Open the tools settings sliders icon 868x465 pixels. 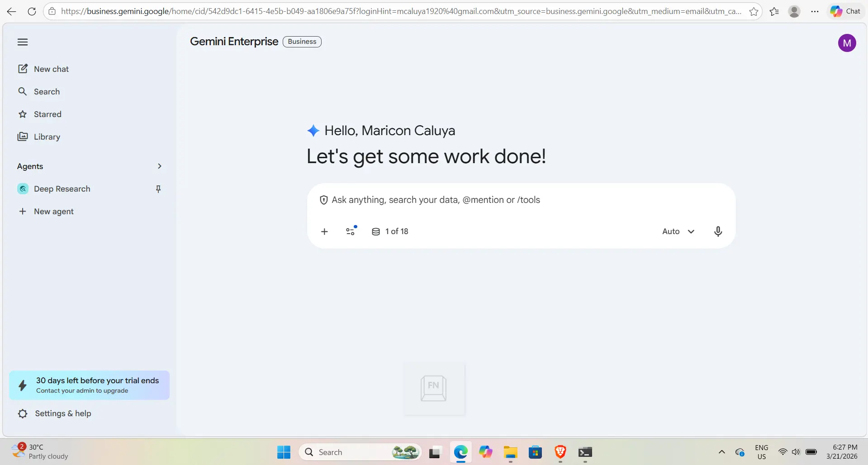click(351, 231)
